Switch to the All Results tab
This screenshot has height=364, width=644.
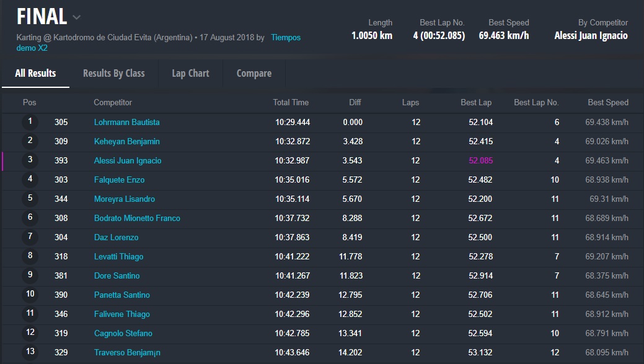click(35, 73)
